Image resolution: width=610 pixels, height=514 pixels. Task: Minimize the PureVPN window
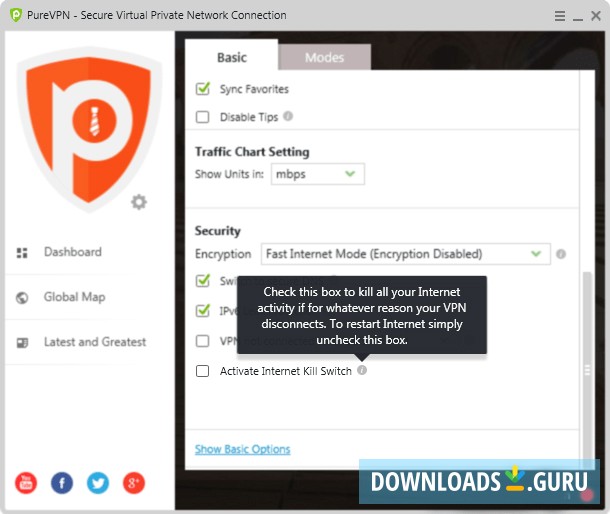click(x=578, y=17)
